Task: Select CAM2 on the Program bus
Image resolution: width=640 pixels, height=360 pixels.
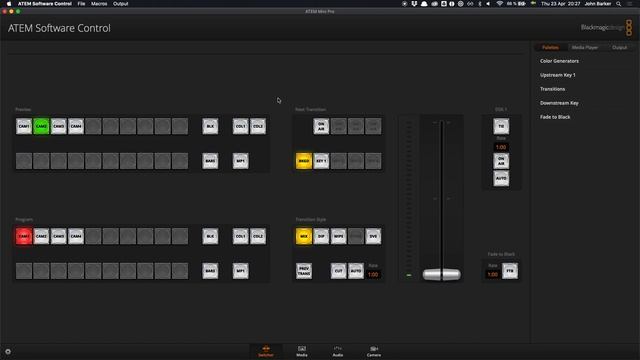Action: [41, 236]
